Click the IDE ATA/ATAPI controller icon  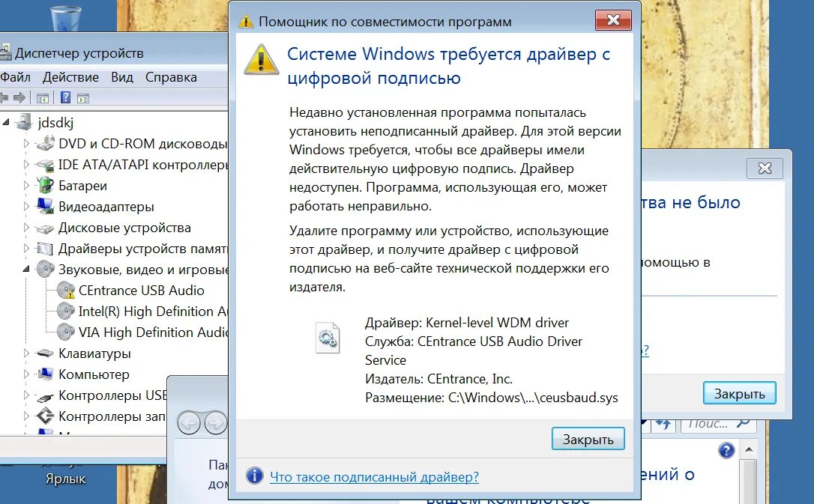pyautogui.click(x=45, y=165)
